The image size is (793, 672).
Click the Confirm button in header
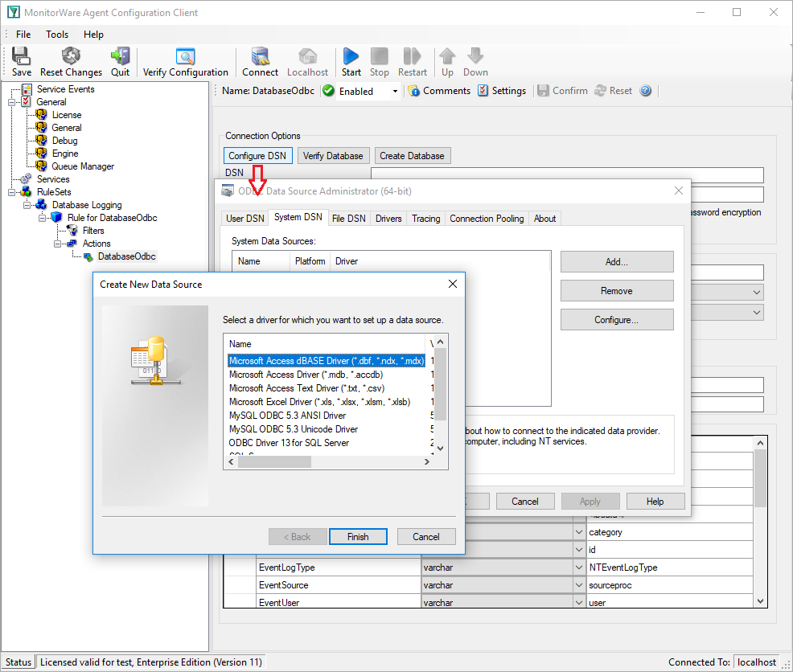click(562, 91)
